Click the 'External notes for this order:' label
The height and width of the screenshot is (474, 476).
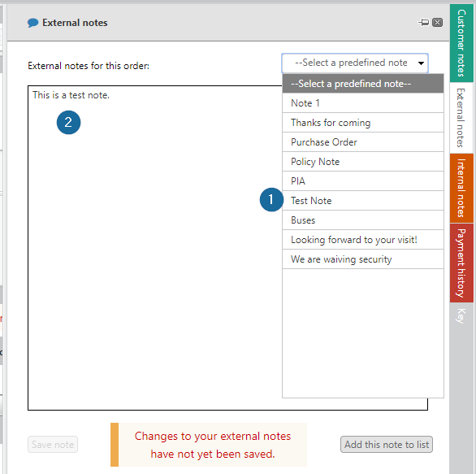89,66
